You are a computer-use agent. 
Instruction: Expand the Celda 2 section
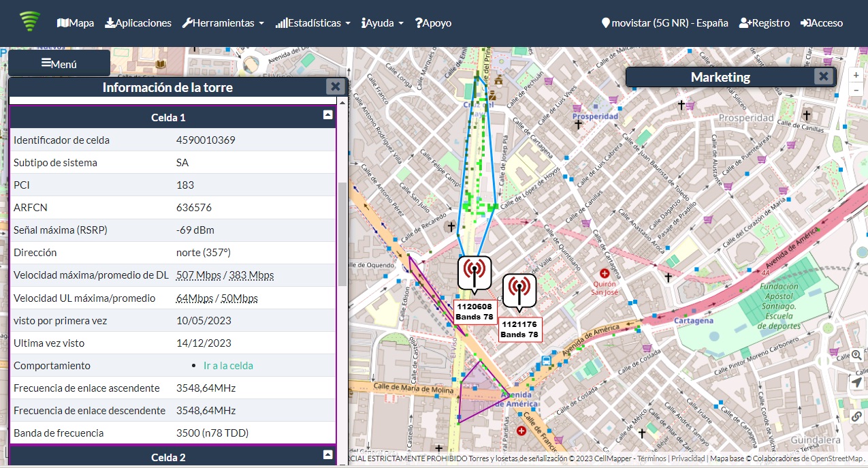point(328,454)
